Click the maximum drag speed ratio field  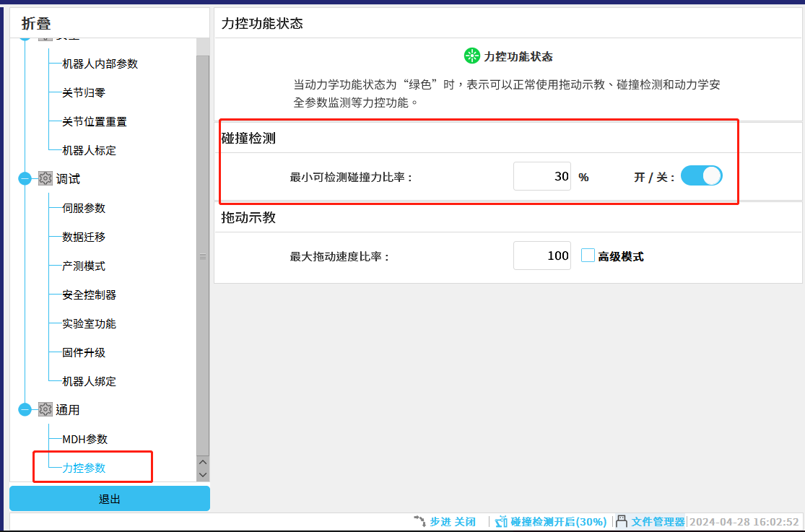pos(542,256)
